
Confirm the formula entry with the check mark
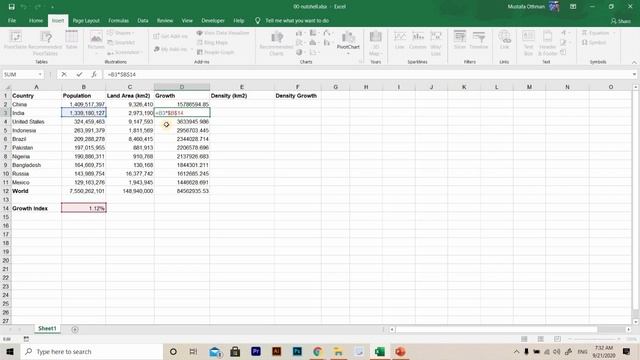coord(79,74)
